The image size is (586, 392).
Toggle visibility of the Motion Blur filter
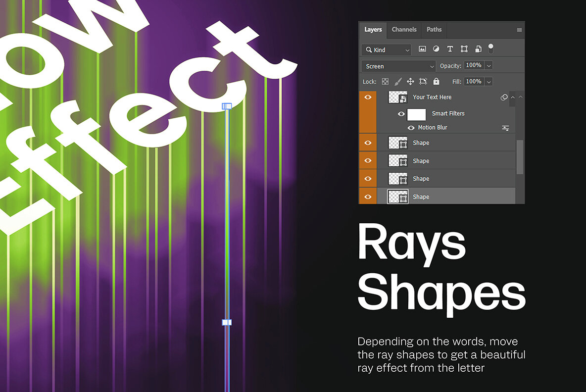coord(411,127)
